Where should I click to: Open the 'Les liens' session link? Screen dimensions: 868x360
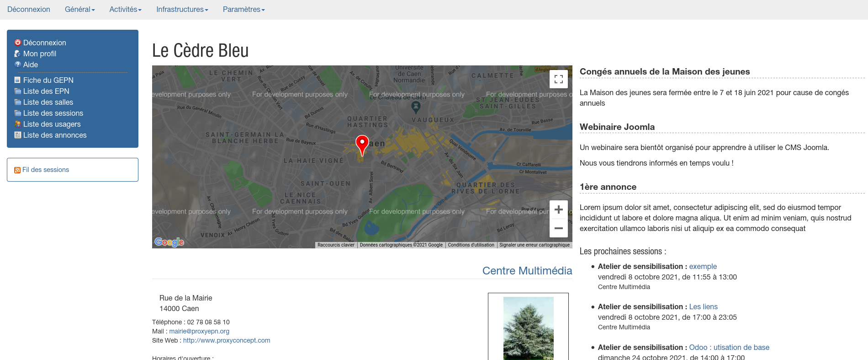[x=703, y=306]
